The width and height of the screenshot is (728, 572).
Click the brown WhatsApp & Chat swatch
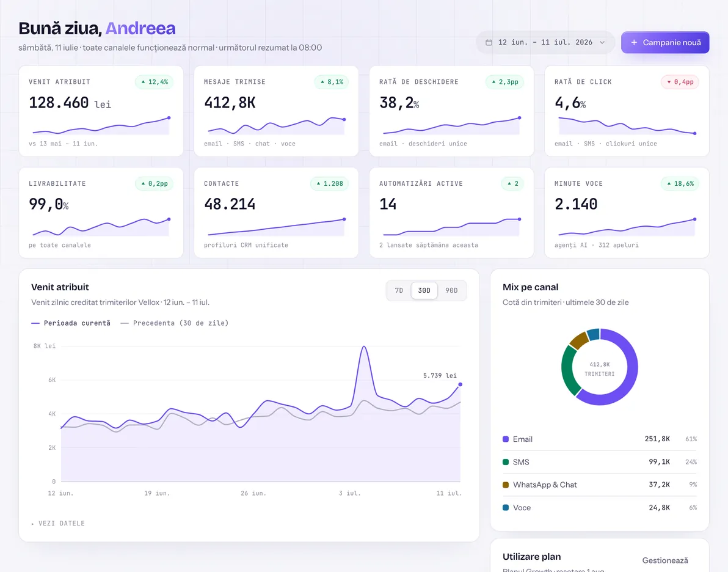[x=506, y=485]
